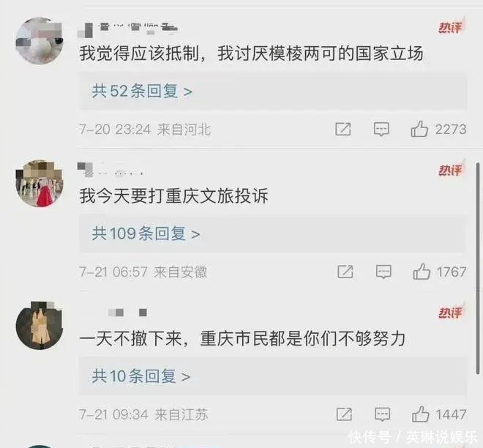Open reply icon on Anhui comment

(x=383, y=272)
